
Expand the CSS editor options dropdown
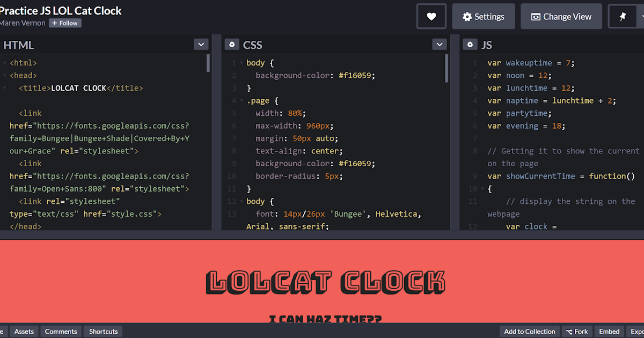click(x=440, y=44)
